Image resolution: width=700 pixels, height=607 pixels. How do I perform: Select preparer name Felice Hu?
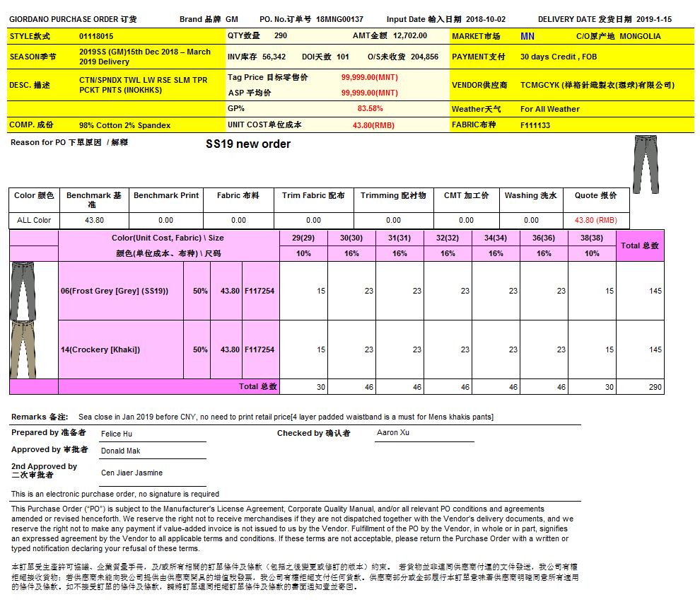coord(117,434)
